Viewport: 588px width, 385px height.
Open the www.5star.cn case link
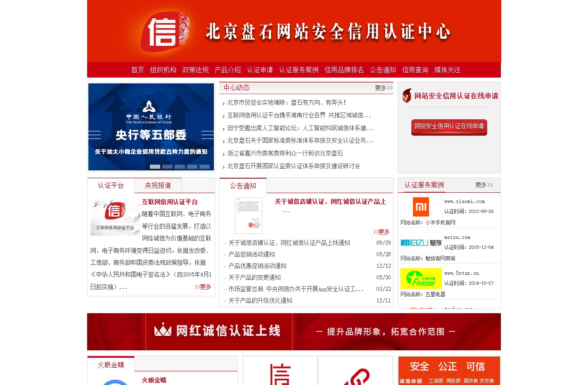pyautogui.click(x=462, y=273)
